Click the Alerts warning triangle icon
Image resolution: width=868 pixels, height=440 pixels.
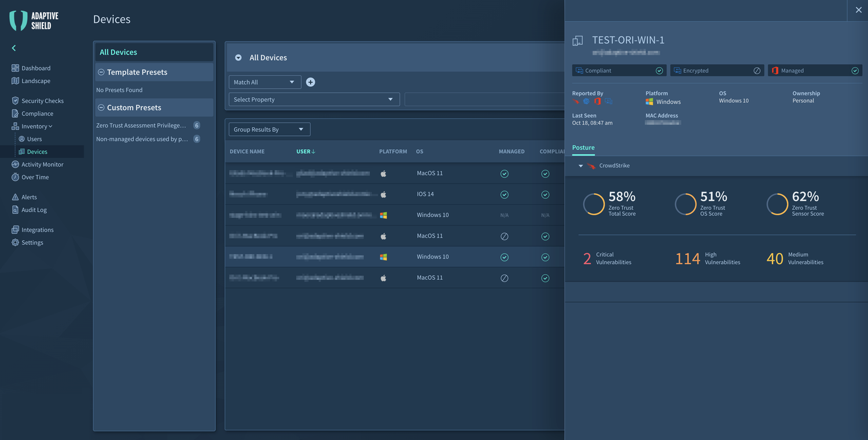click(x=15, y=197)
